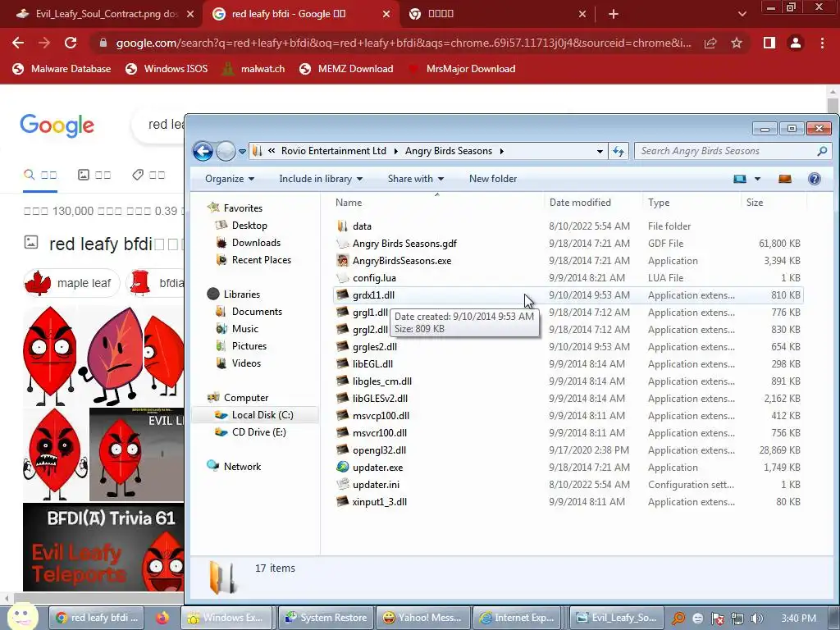Select Recent Places in sidebar
Viewport: 840px width, 630px height.
261,260
